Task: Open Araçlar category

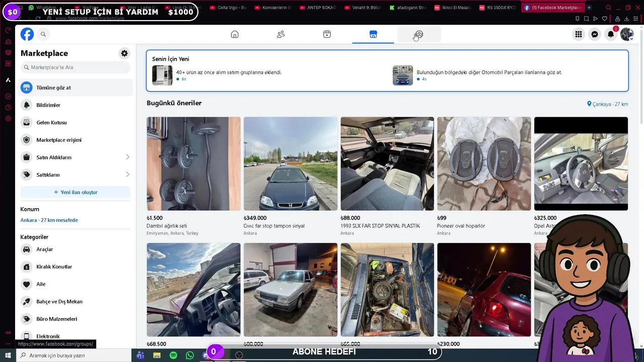Action: 76,249
